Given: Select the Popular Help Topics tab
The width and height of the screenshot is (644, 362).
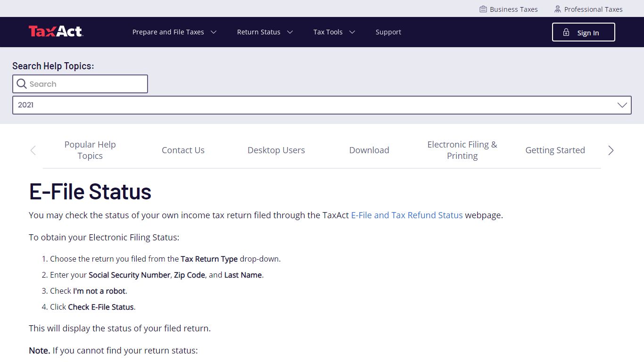Looking at the screenshot, I should click(90, 150).
